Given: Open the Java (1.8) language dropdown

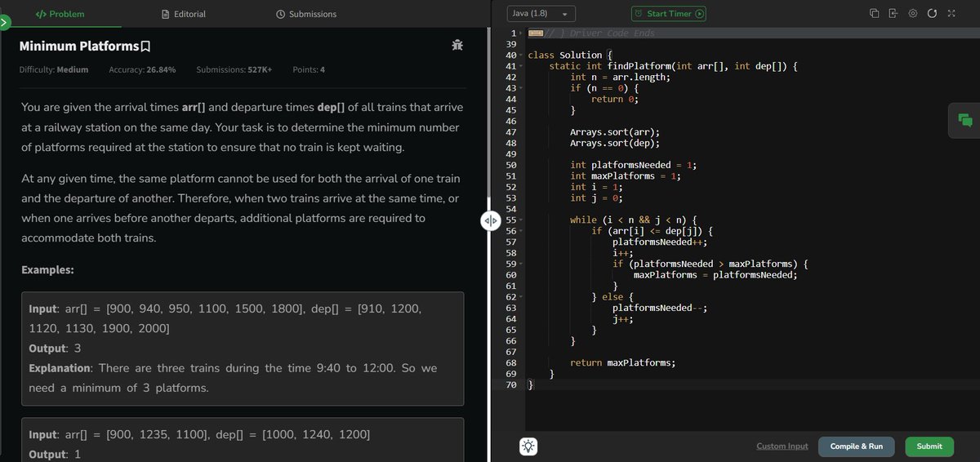Looking at the screenshot, I should click(541, 14).
